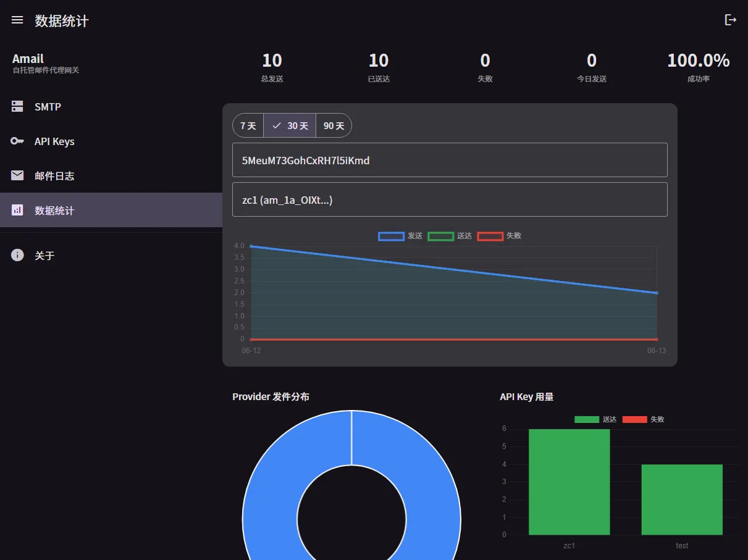
Task: Click the 数据统计 page title in header
Action: (x=62, y=20)
